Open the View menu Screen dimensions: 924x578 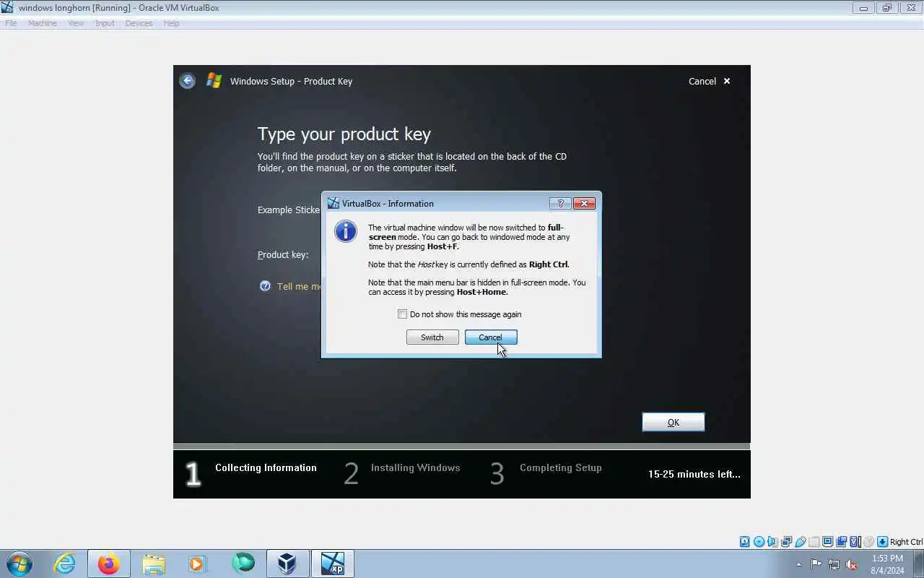coord(76,23)
